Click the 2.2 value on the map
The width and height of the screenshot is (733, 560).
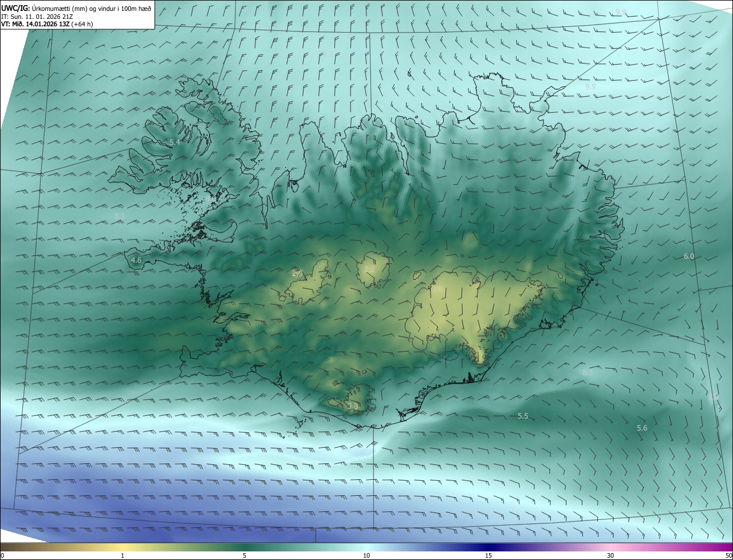click(369, 269)
